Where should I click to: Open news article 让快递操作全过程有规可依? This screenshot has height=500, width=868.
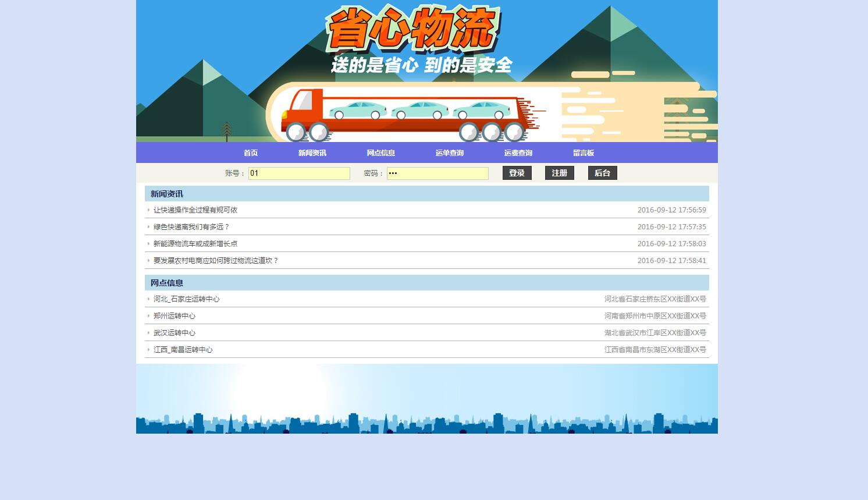pos(195,210)
